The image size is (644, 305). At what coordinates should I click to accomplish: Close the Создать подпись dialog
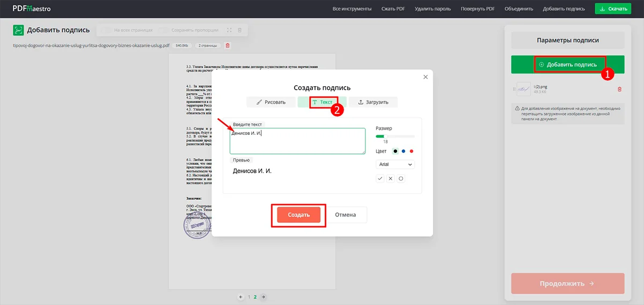point(426,77)
